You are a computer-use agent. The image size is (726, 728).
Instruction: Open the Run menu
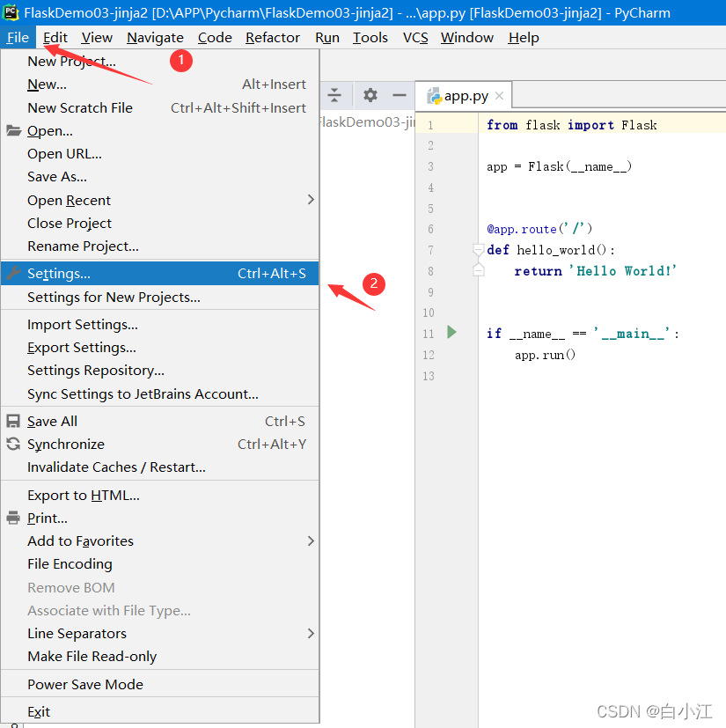[326, 38]
